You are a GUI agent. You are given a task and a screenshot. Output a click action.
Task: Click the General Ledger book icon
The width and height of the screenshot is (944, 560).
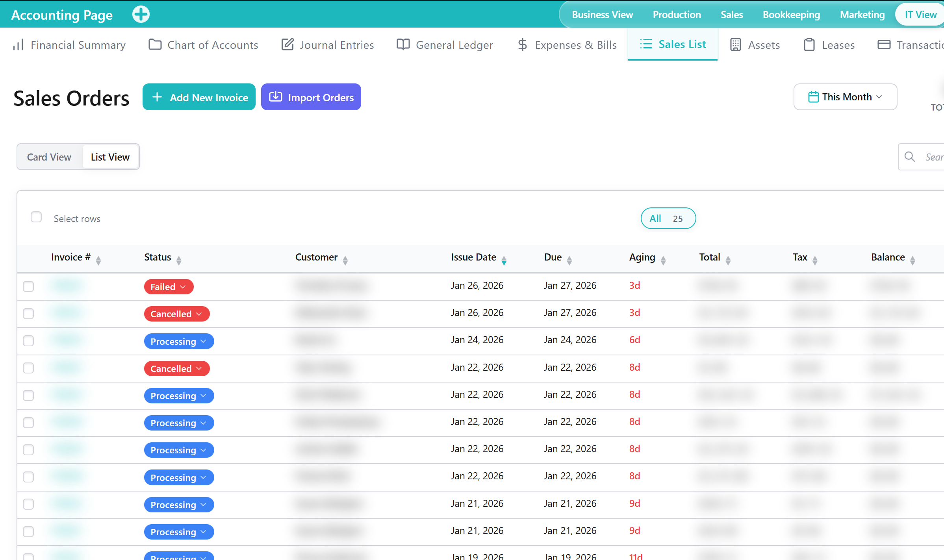[x=403, y=44]
